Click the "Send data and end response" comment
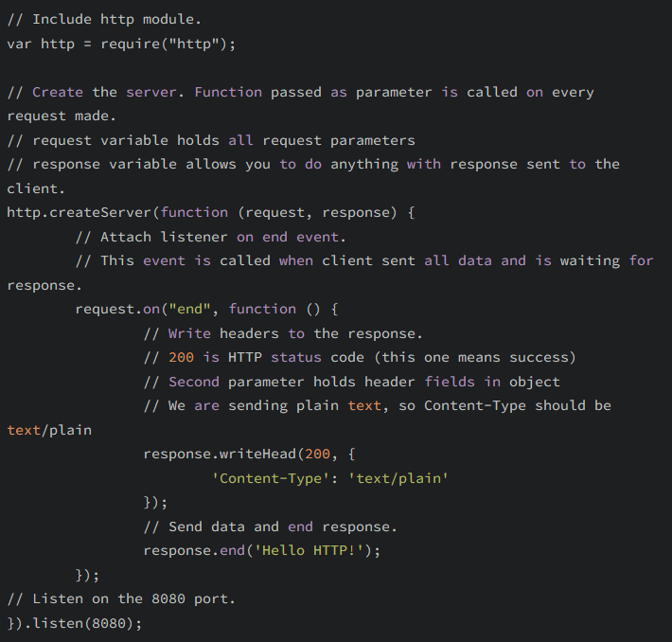The width and height of the screenshot is (672, 642). 271,526
